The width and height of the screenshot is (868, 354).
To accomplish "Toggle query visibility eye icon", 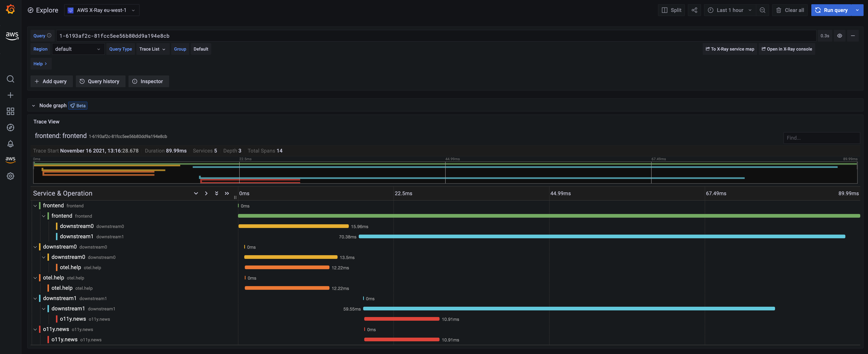I will (x=840, y=36).
